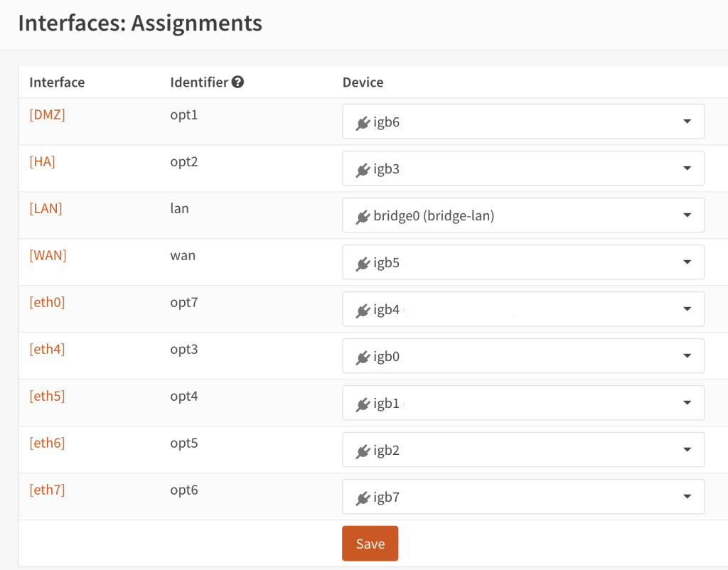
Task: Click the plug icon beside igb5
Action: pyautogui.click(x=363, y=264)
